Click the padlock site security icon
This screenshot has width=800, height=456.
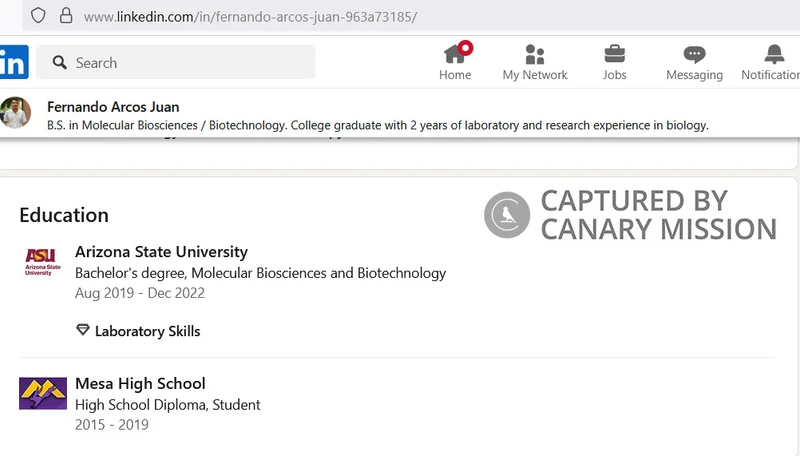(66, 16)
